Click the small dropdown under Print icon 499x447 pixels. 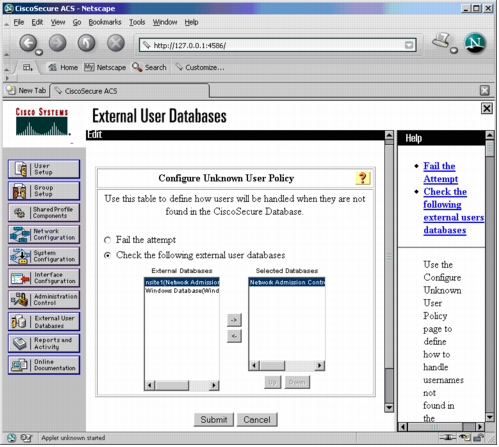coord(455,51)
